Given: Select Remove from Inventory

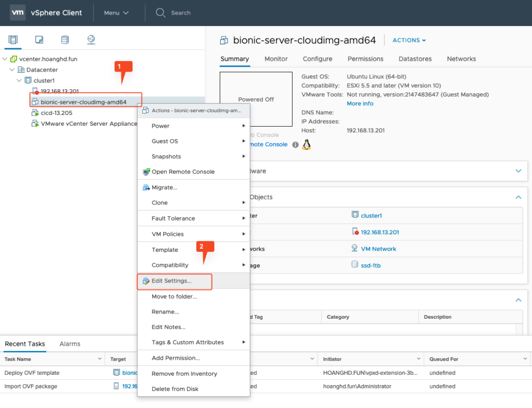Looking at the screenshot, I should coord(194,374).
